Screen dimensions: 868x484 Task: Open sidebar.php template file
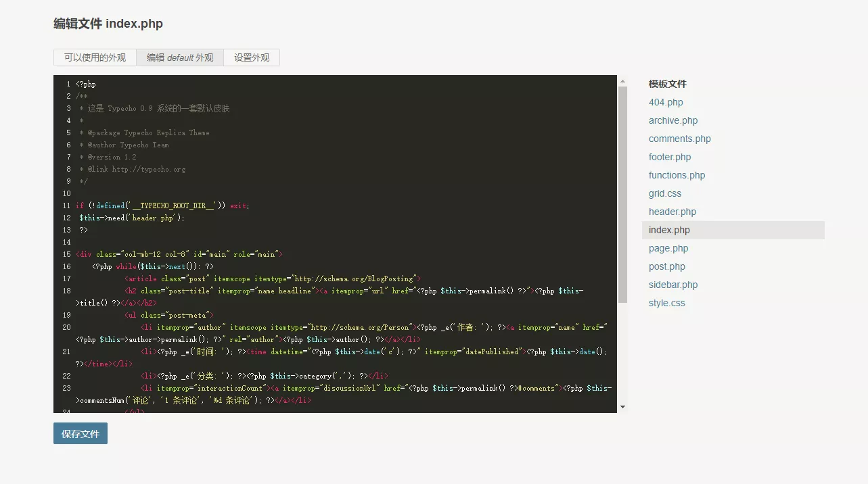[x=673, y=285]
